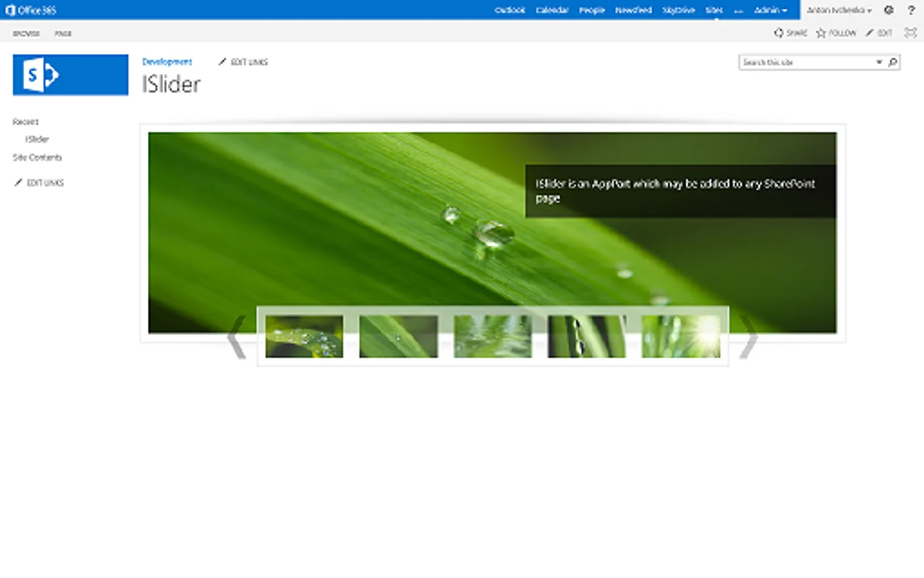The image size is (924, 578).
Task: Open the Anton user account menu
Action: click(839, 10)
